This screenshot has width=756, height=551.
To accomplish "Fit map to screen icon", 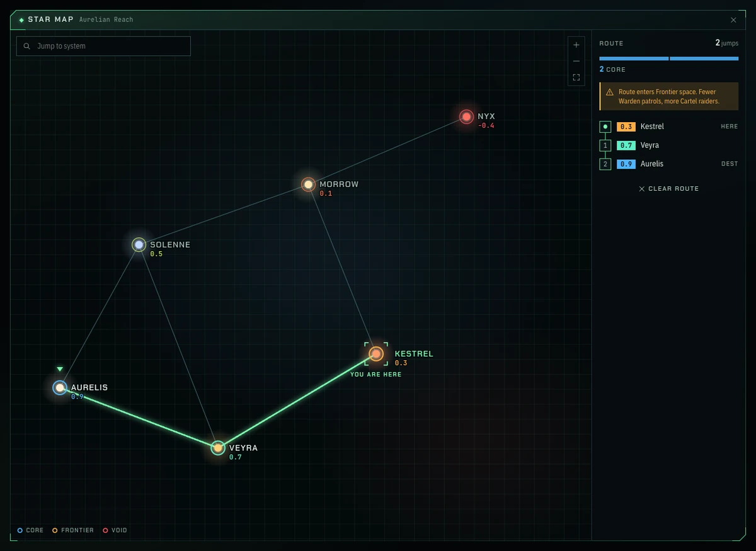I will point(576,77).
